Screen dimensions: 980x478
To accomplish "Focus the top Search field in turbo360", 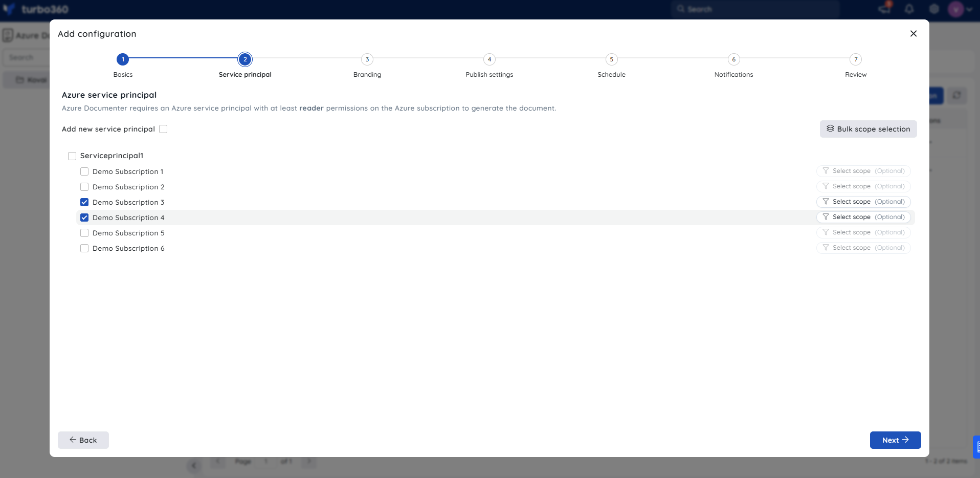I will tap(755, 9).
